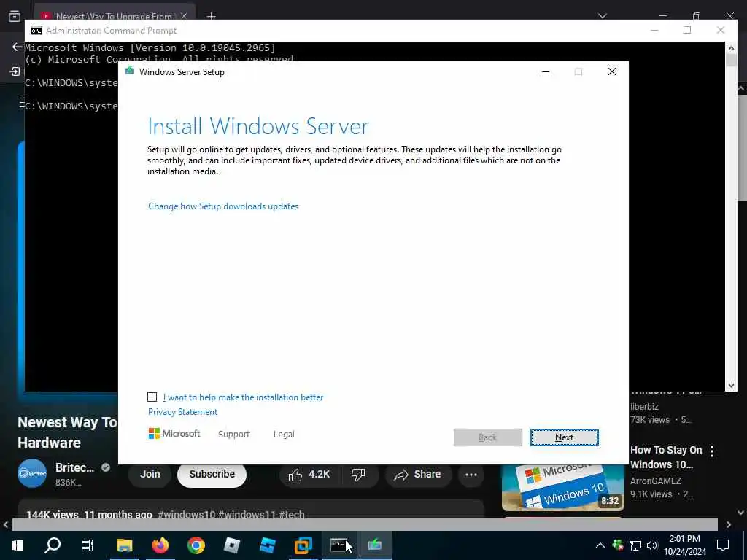Open the volume tray icon
This screenshot has height=560, width=747.
pos(651,545)
